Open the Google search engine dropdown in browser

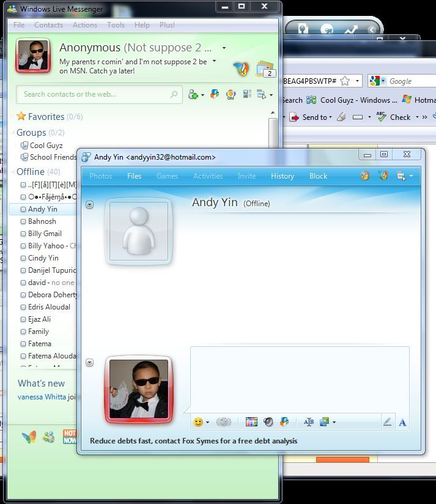point(383,81)
